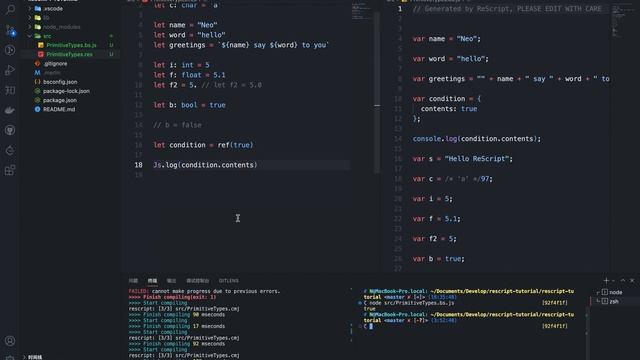Open Source Control view with badge
Viewport: 640px width, 360px height.
coord(10,30)
